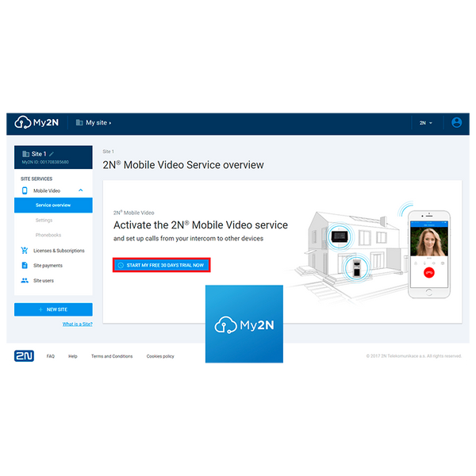
Task: Click the Site users people icon
Action: [25, 281]
